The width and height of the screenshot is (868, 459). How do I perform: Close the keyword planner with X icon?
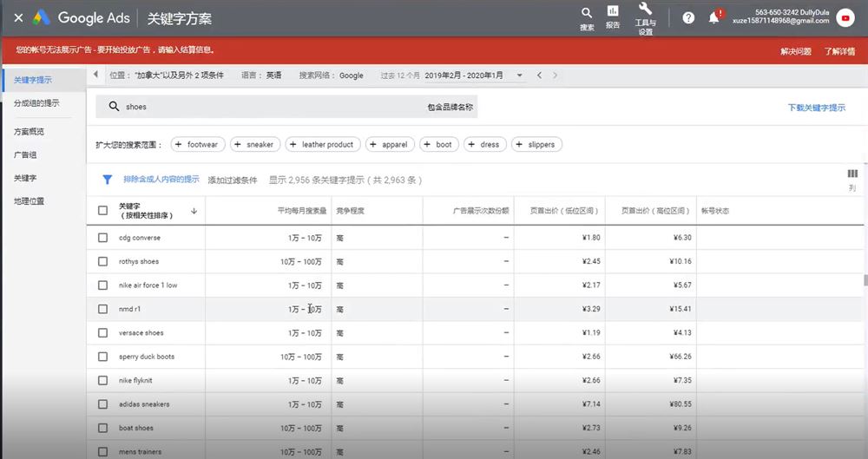pyautogui.click(x=18, y=17)
